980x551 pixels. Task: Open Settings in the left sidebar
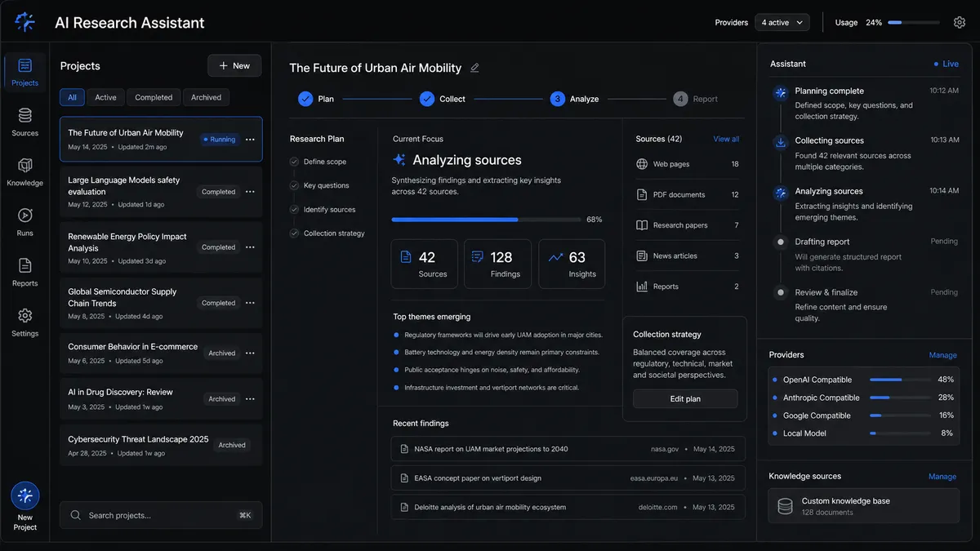point(24,315)
